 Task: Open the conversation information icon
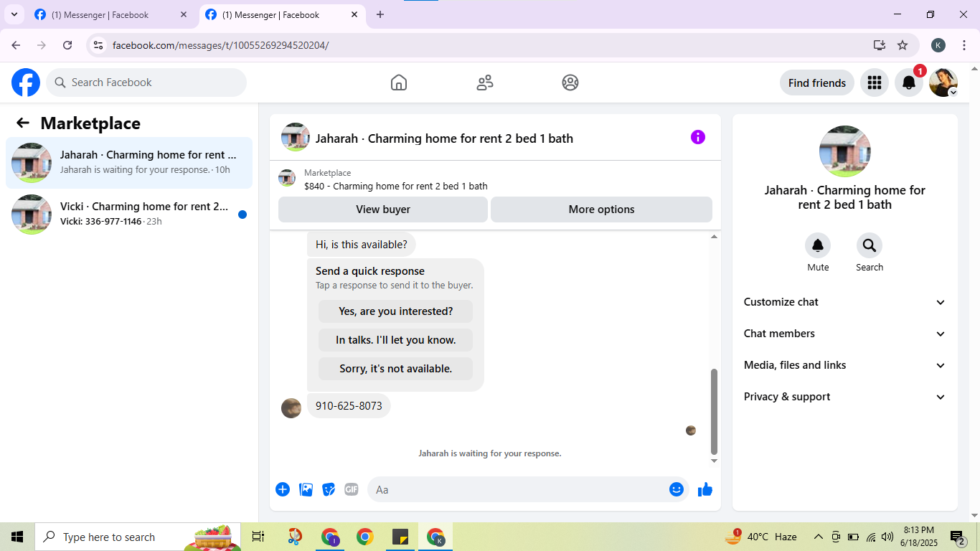(x=698, y=137)
